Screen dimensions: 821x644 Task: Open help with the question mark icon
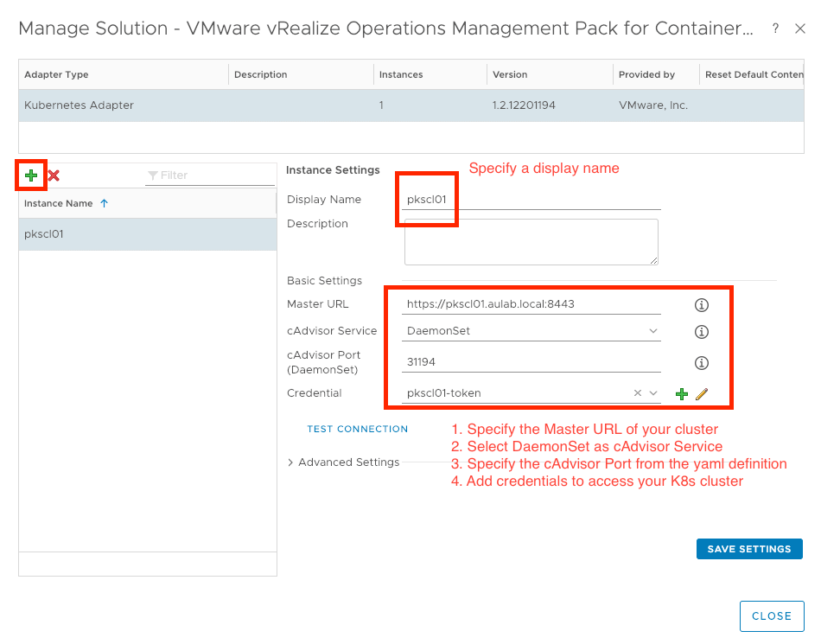click(775, 29)
